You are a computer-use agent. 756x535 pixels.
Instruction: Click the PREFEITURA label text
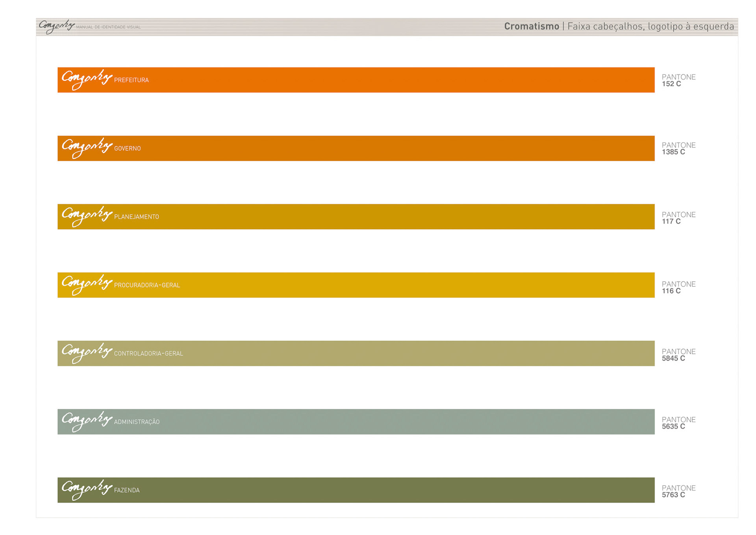tap(132, 80)
